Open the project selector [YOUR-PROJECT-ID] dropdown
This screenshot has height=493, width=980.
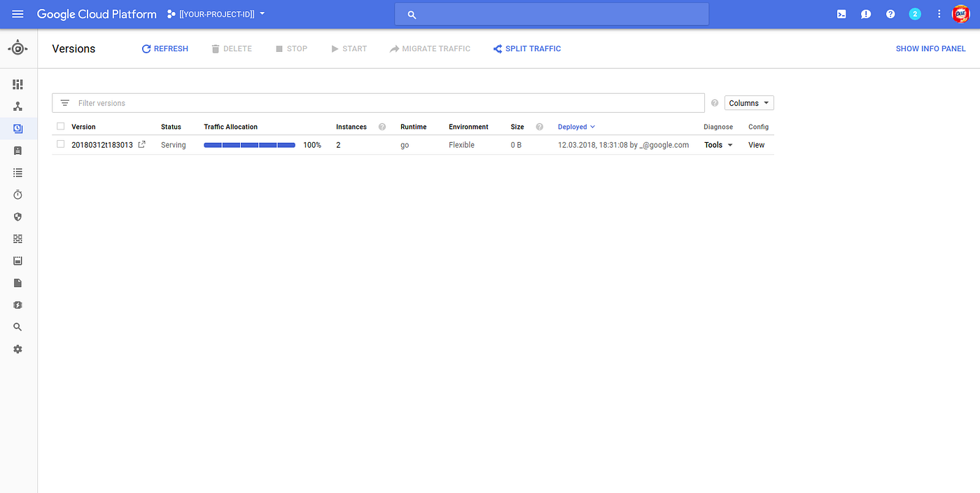[215, 13]
